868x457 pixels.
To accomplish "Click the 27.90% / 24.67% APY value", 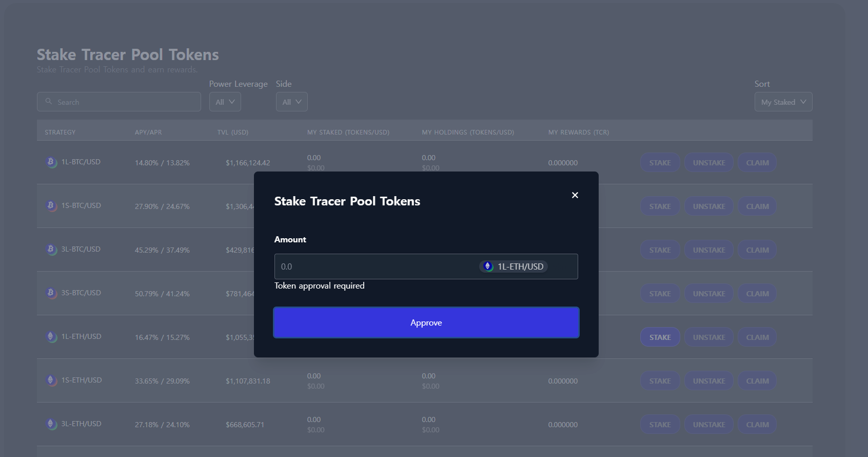I will coord(162,206).
